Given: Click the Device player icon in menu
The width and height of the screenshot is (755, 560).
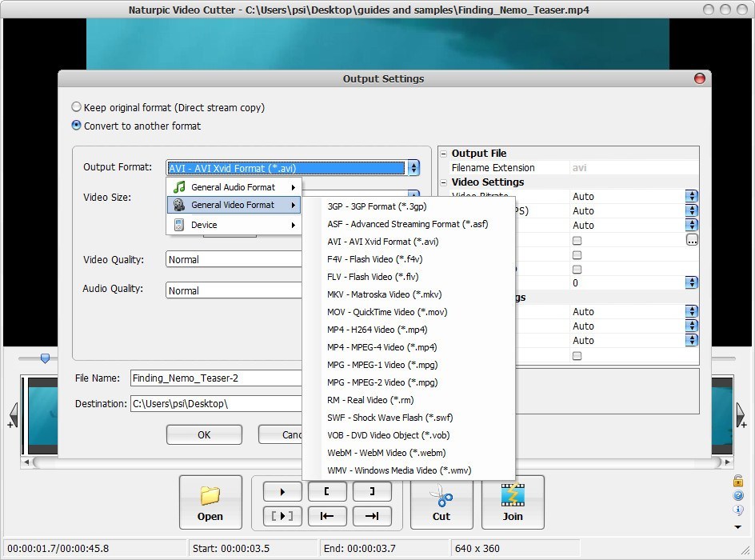Looking at the screenshot, I should point(179,224).
